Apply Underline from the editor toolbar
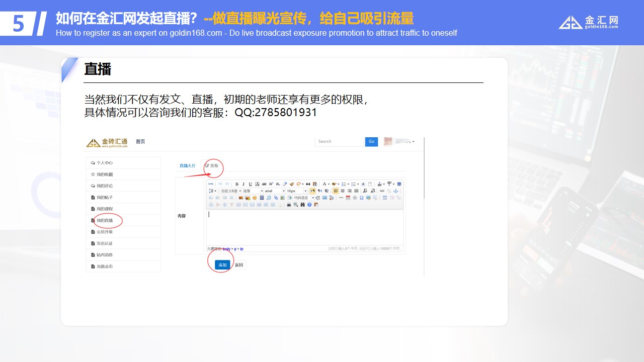 click(251, 184)
